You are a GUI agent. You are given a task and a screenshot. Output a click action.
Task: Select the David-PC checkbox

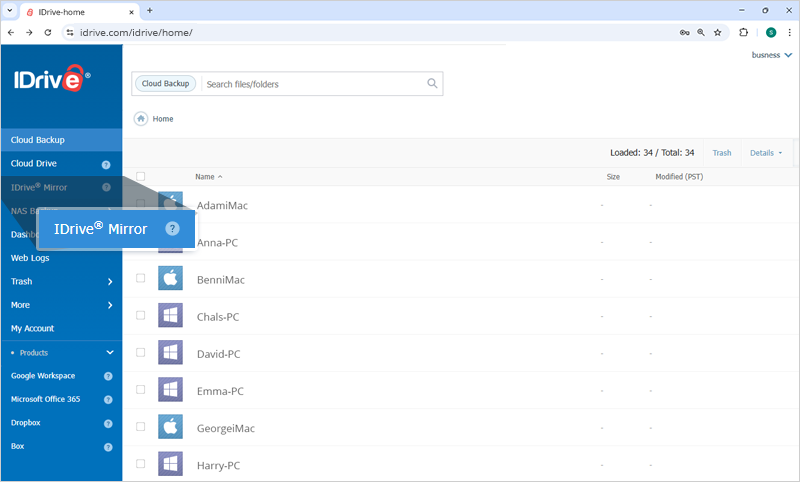(x=141, y=352)
